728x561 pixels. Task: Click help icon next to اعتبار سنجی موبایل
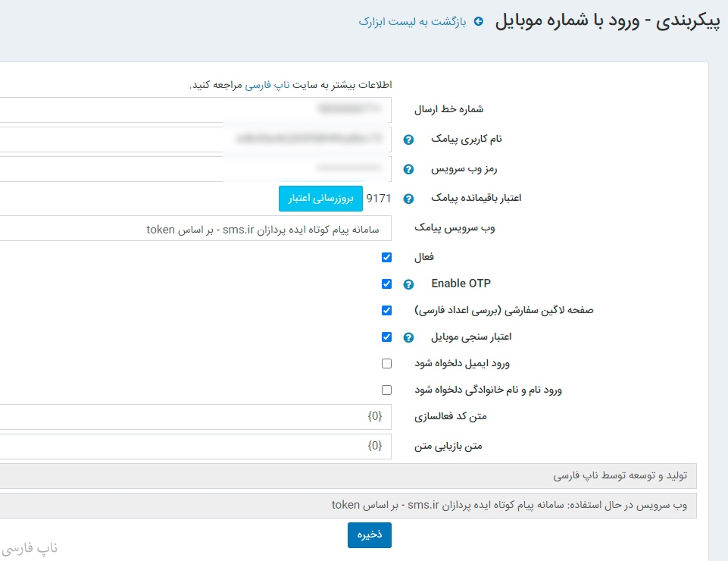click(408, 337)
